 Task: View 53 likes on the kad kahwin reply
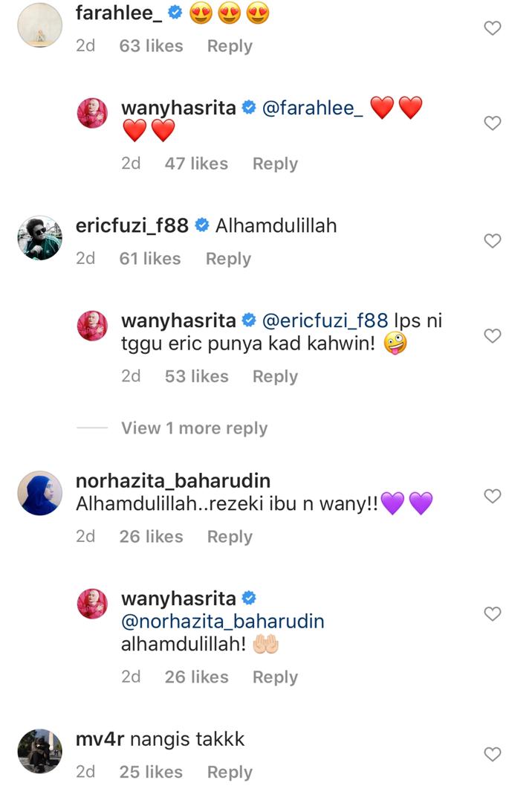196,376
